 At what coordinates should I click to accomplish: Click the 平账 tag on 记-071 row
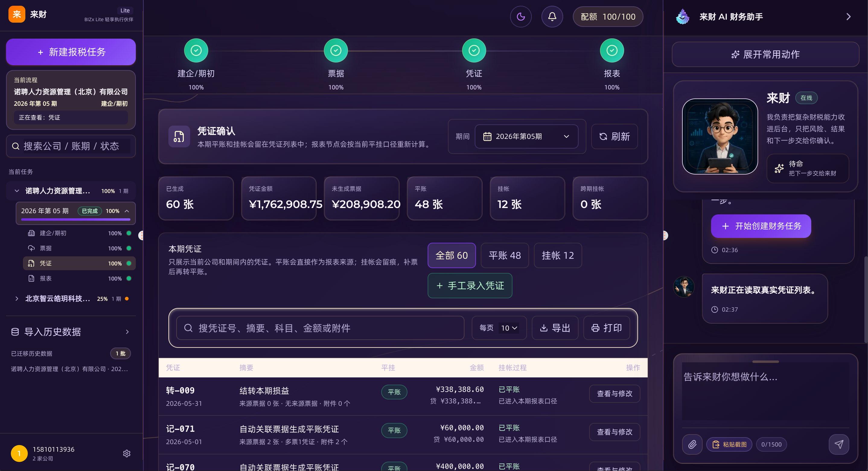click(x=394, y=431)
